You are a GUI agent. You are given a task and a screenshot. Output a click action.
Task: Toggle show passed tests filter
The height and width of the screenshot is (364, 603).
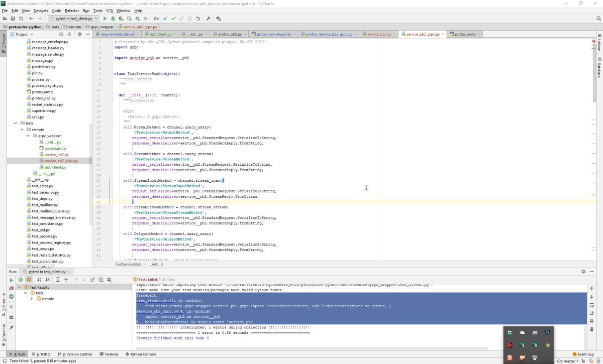[x=21, y=280]
